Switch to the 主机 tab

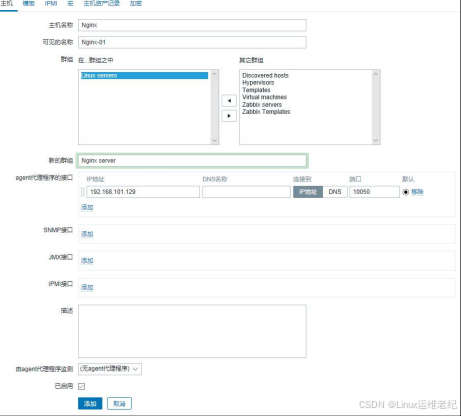click(x=6, y=4)
